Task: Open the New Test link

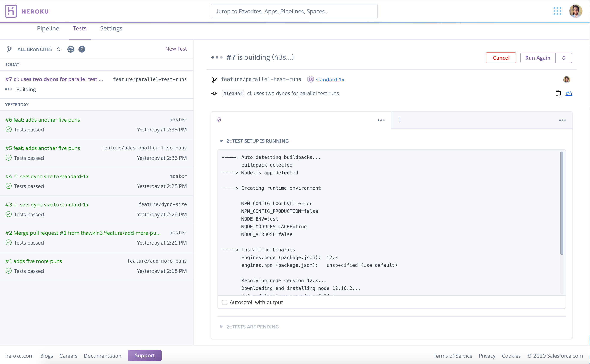Action: click(x=176, y=49)
